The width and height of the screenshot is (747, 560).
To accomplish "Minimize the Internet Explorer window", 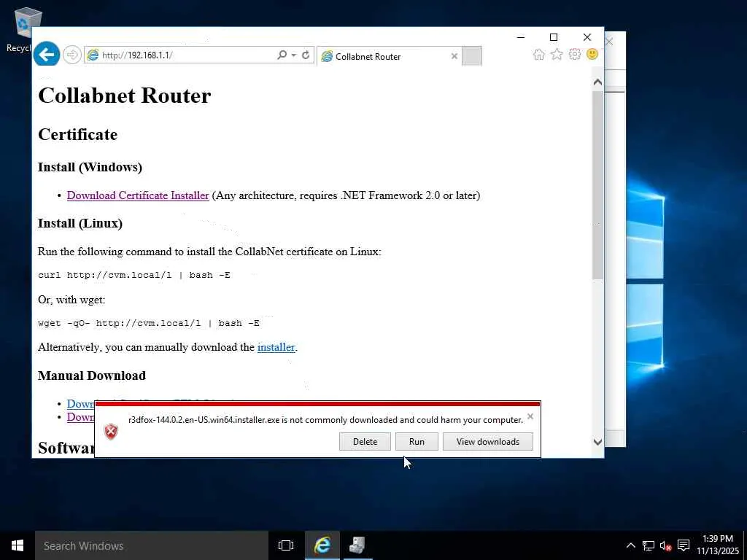I will point(521,37).
